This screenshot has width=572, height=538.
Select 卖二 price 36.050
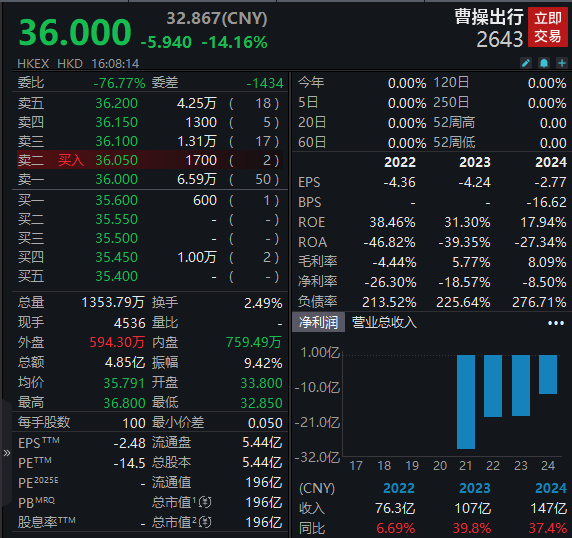[116, 160]
